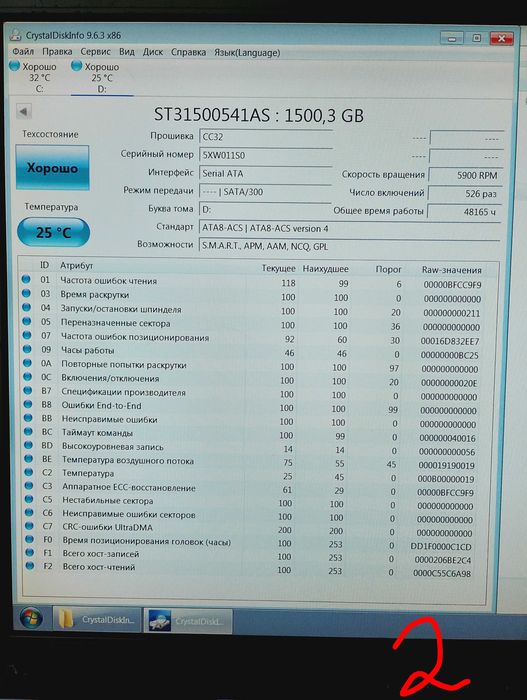
Task: Click status icon for attribute BD
Action: [29, 445]
